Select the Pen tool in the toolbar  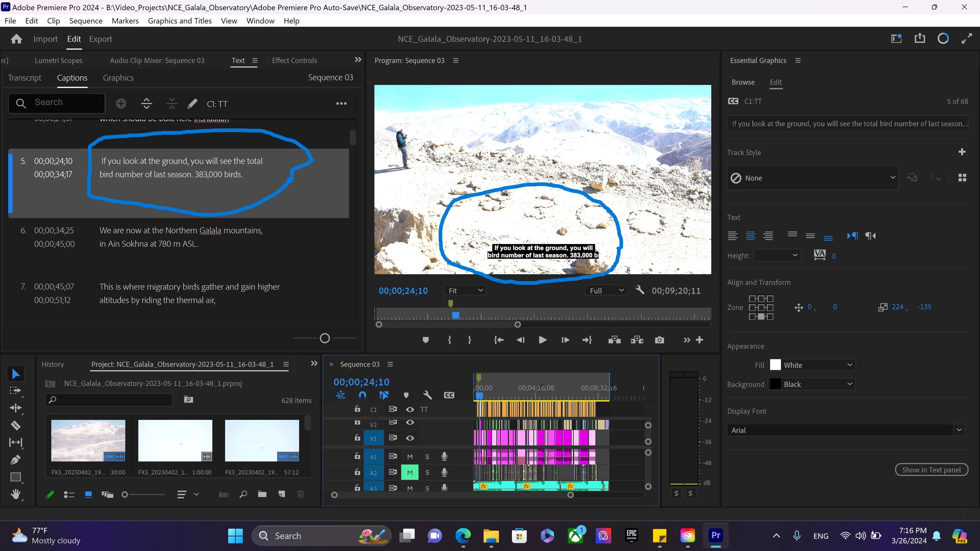[15, 460]
